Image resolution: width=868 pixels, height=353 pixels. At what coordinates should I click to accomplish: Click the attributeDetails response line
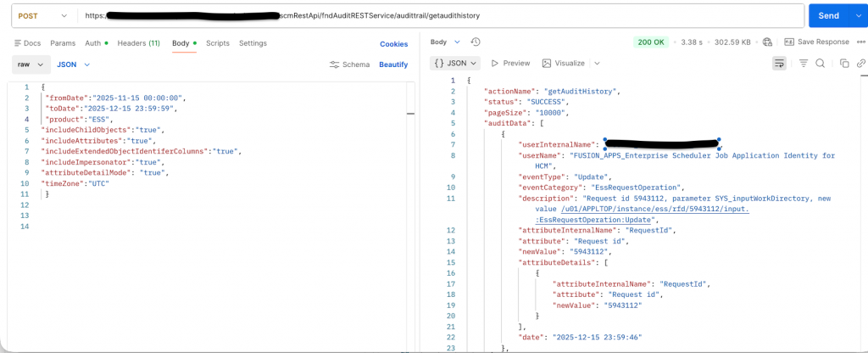(x=563, y=262)
